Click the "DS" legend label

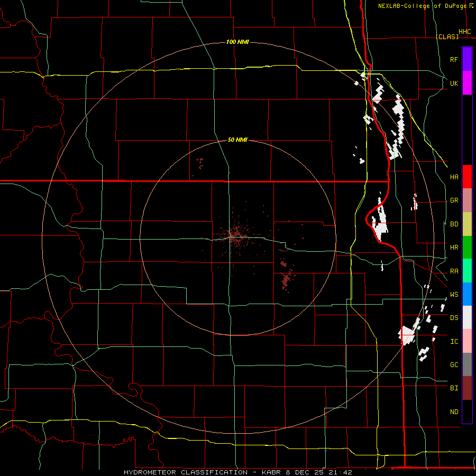(x=454, y=318)
